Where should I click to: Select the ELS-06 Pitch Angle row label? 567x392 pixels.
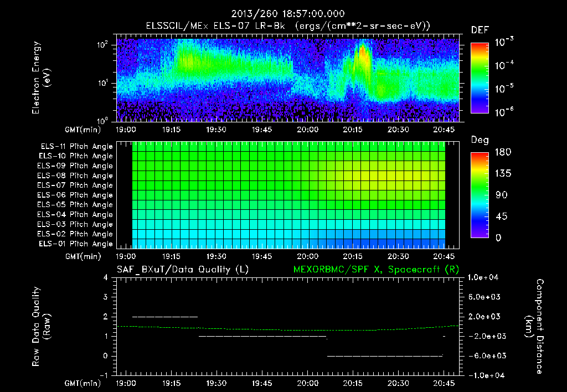(x=75, y=195)
